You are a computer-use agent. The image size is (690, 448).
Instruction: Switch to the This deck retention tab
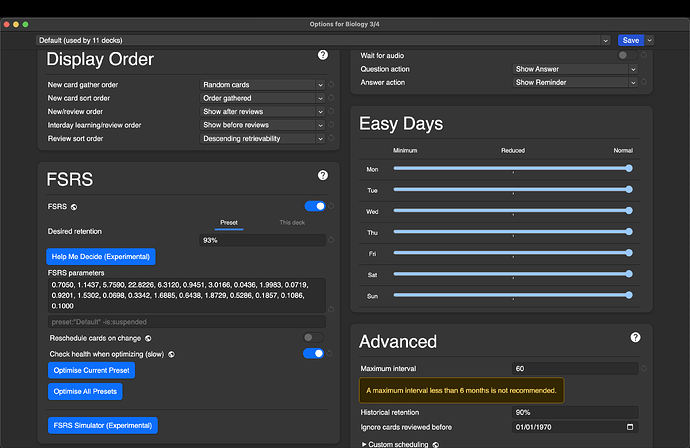pyautogui.click(x=292, y=223)
